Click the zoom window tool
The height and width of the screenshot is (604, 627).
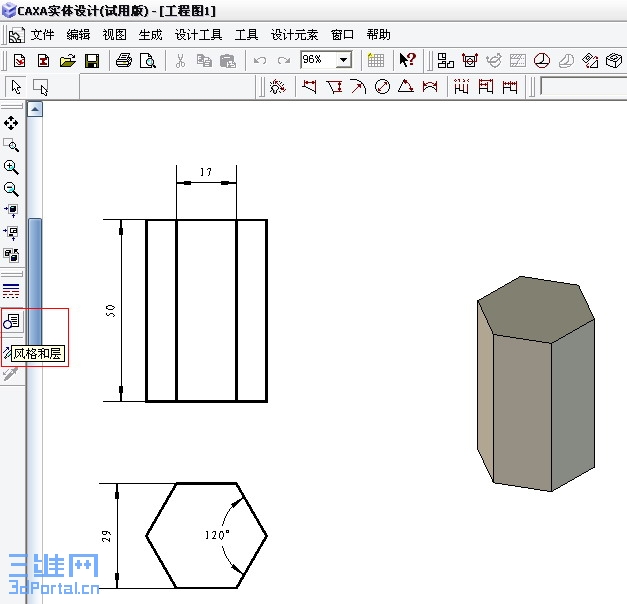pos(11,146)
